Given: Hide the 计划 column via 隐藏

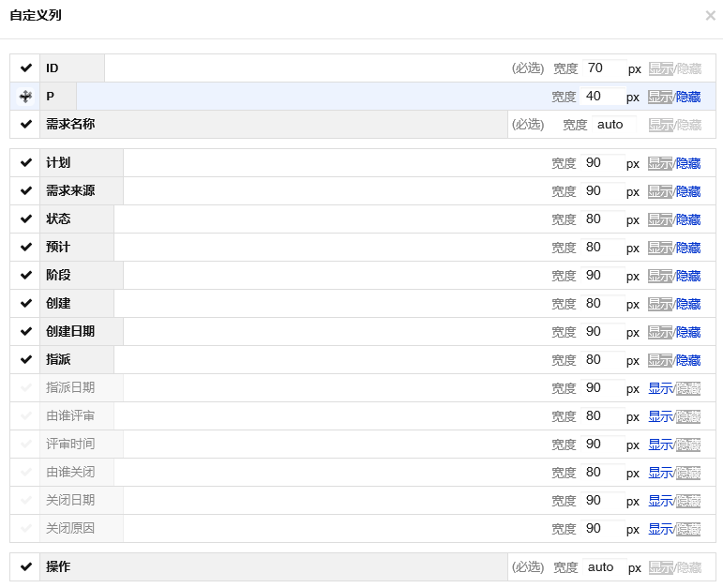Looking at the screenshot, I should [x=688, y=163].
